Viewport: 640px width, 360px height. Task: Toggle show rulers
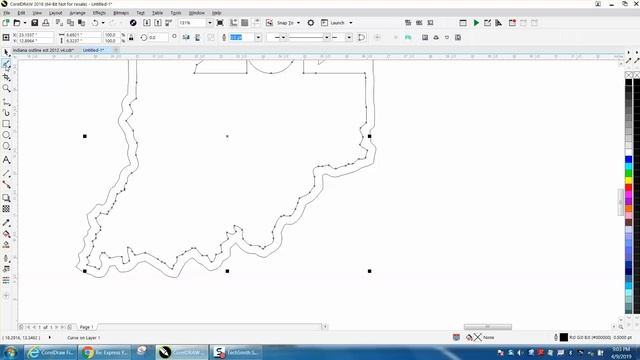233,23
